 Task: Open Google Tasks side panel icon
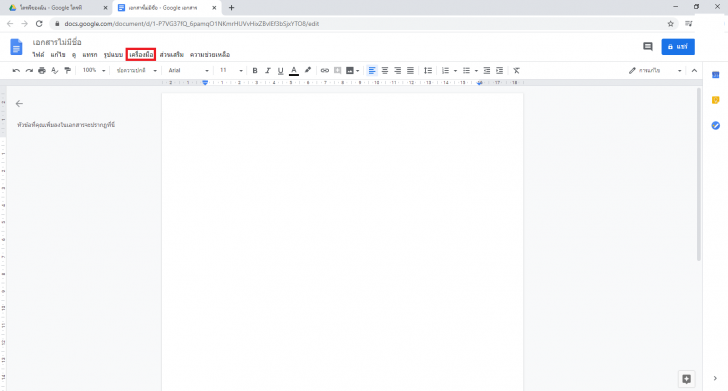(715, 125)
